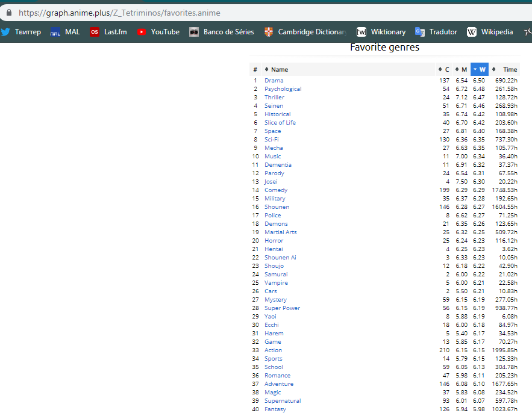
Task: Click the Slice of Life genre link
Action: click(280, 122)
